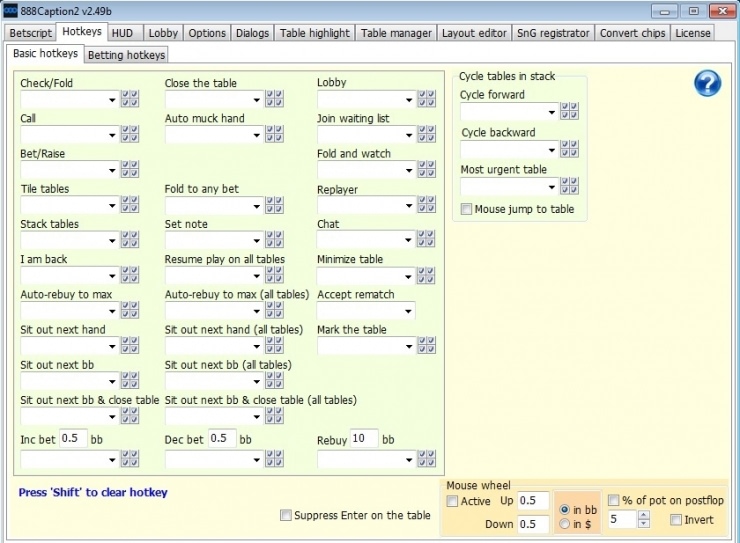Click the modifier grid icon beside Minimize table
The image size is (740, 543).
pos(426,276)
